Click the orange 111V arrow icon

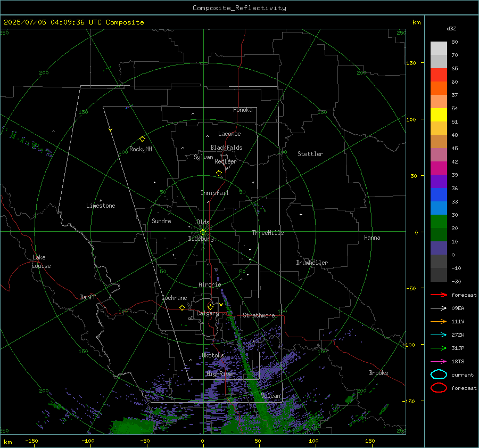click(x=439, y=321)
